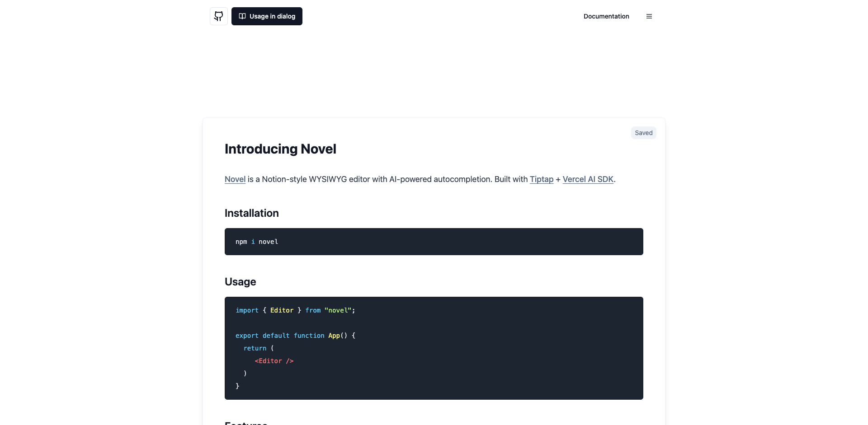Click the book icon in Usage in dialog
Image resolution: width=868 pixels, height=425 pixels.
pos(242,16)
